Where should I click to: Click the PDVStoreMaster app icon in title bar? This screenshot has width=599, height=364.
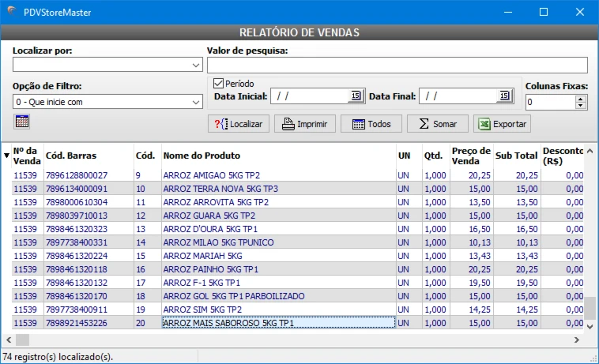point(12,11)
